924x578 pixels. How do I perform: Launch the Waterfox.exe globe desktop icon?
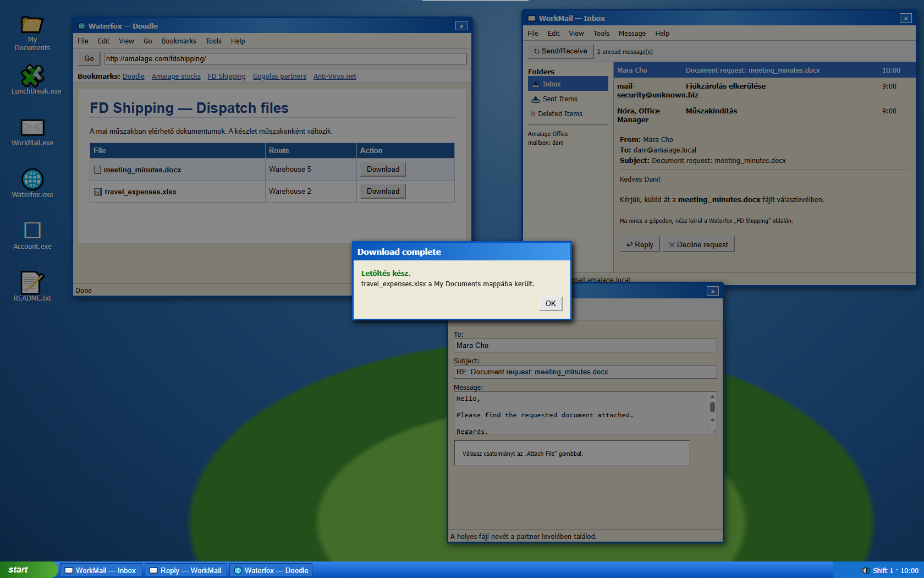pyautogui.click(x=32, y=179)
